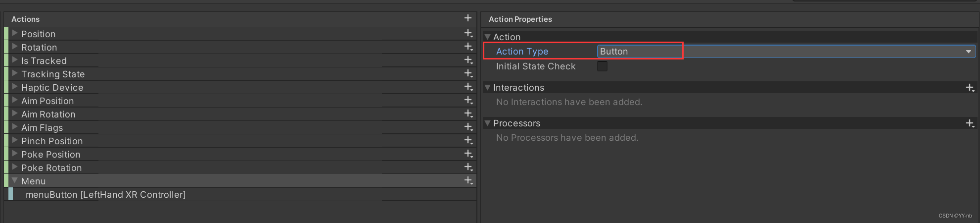This screenshot has width=980, height=223.
Task: Collapse the Menu action bindings
Action: 15,180
